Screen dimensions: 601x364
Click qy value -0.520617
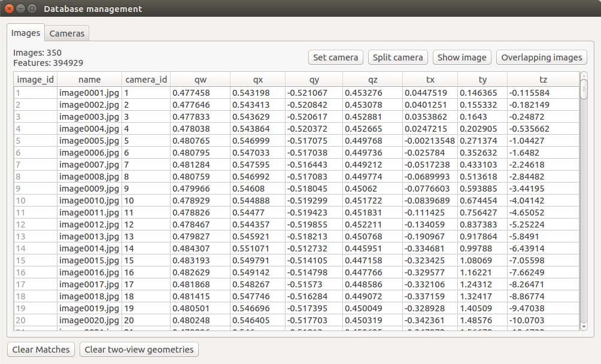314,117
